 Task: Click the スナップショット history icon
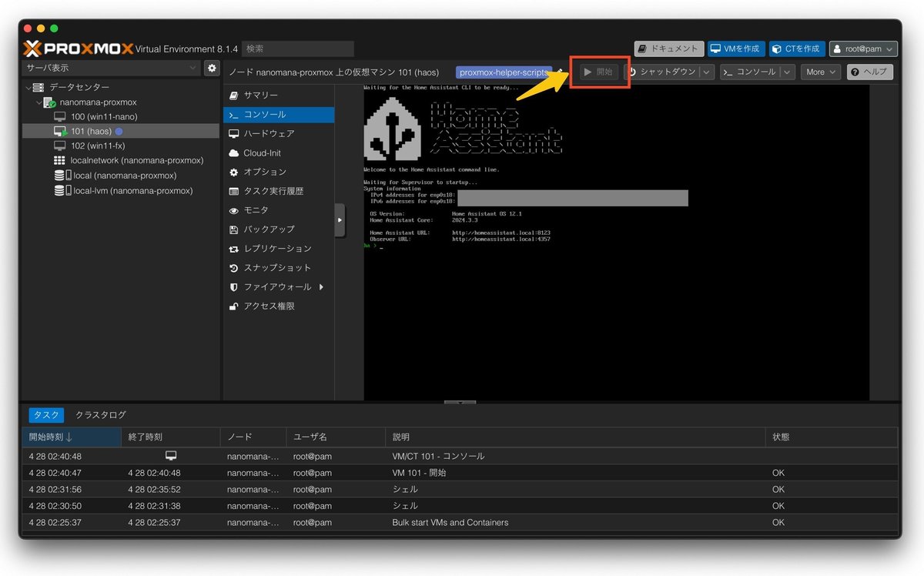tap(234, 268)
